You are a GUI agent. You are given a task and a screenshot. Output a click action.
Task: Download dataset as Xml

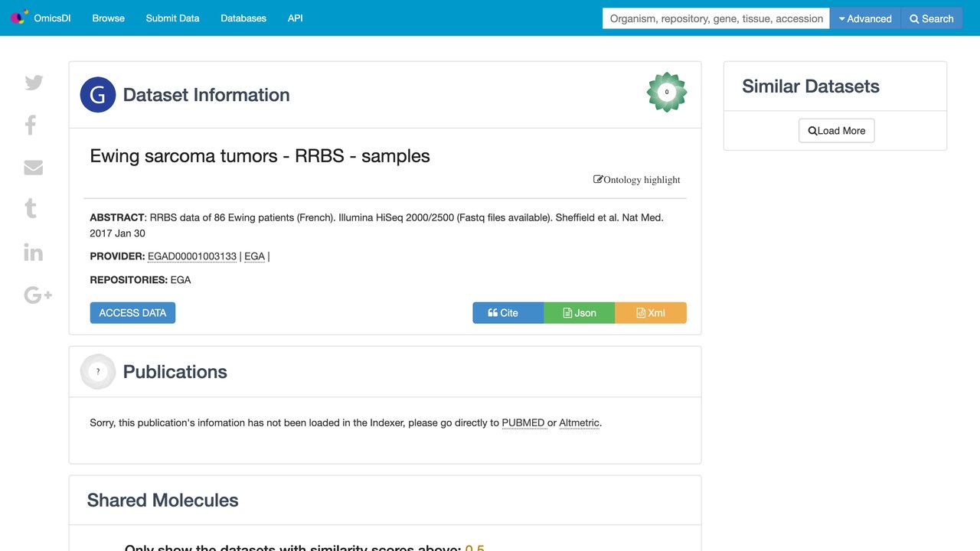(651, 313)
